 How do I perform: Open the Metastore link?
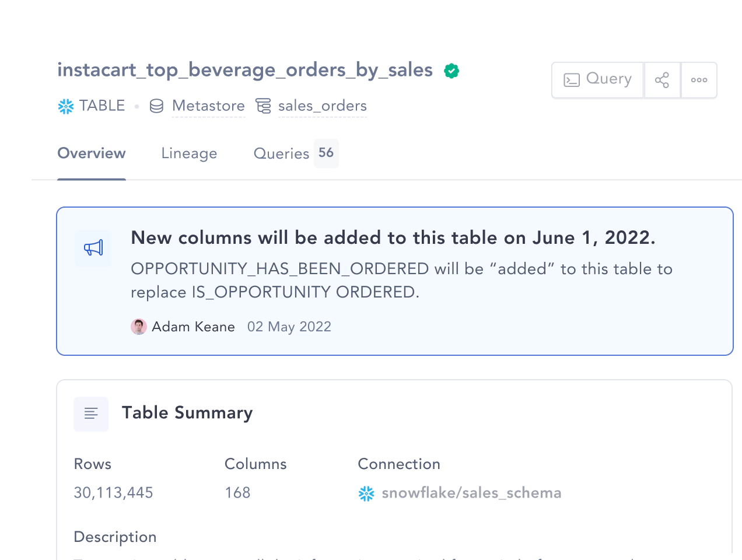[208, 106]
